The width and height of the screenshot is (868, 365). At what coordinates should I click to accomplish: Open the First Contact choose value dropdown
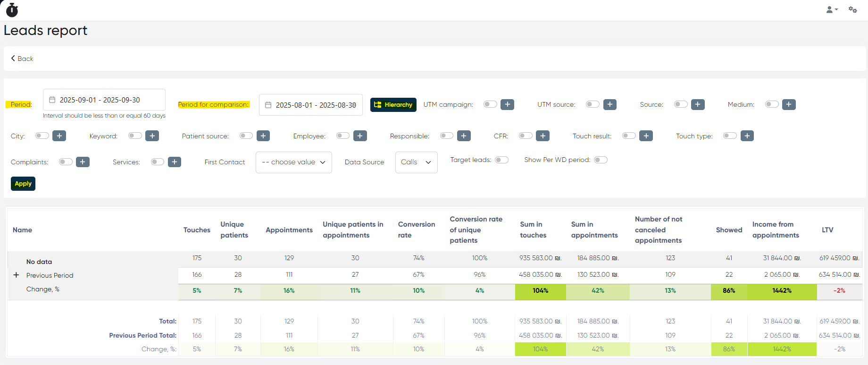293,162
